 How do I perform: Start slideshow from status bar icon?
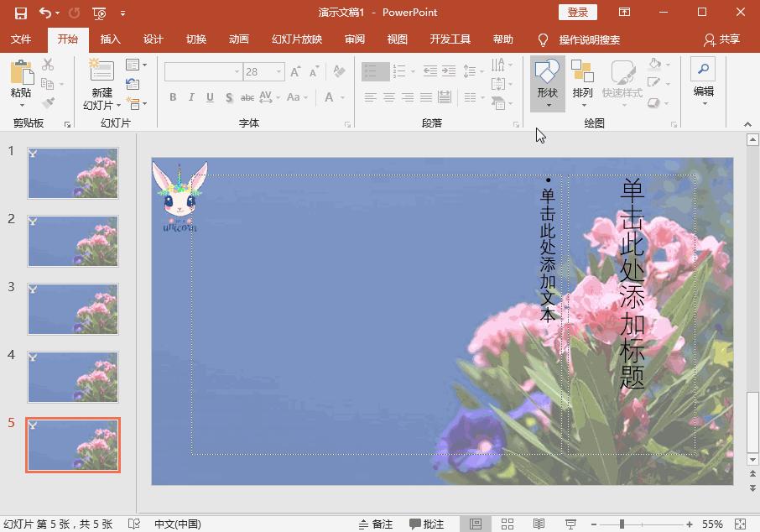[x=570, y=524]
